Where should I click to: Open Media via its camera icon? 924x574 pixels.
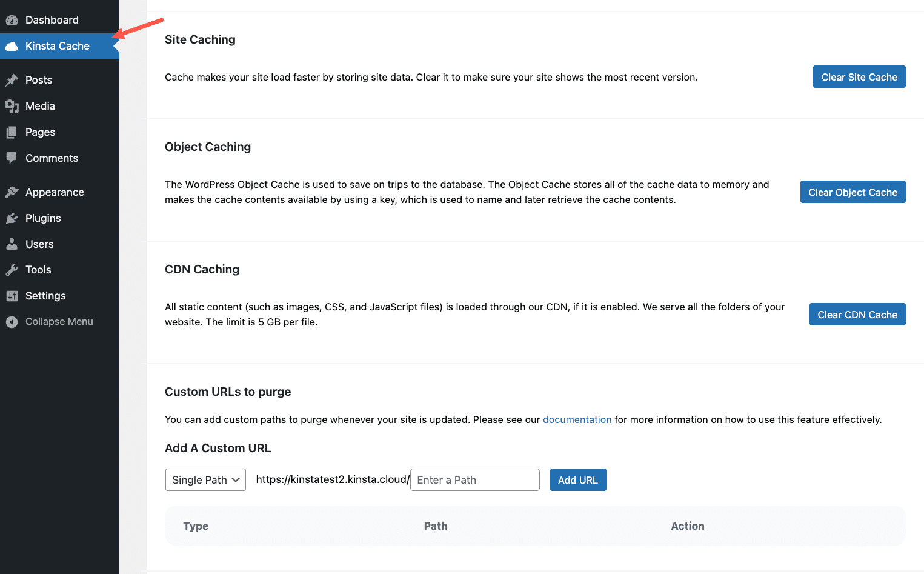(x=12, y=105)
